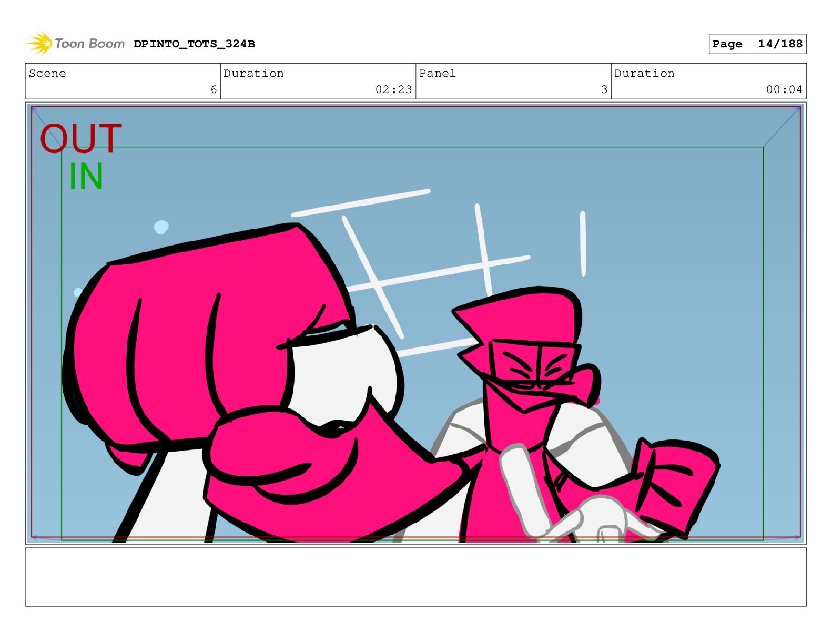Click the green IN camera label
The image size is (832, 644).
point(86,177)
